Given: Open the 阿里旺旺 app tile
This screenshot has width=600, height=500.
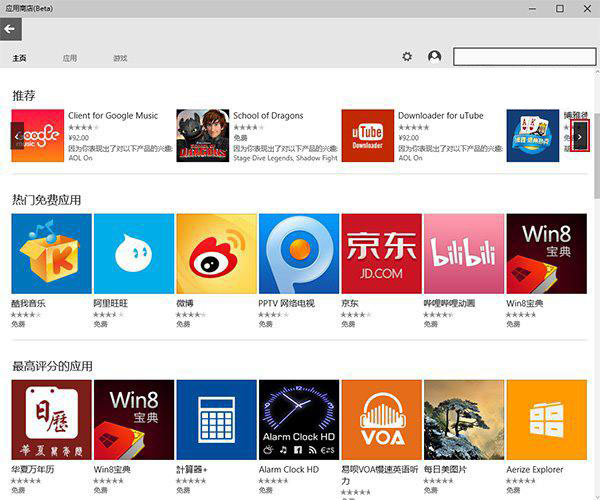Looking at the screenshot, I should point(133,254).
